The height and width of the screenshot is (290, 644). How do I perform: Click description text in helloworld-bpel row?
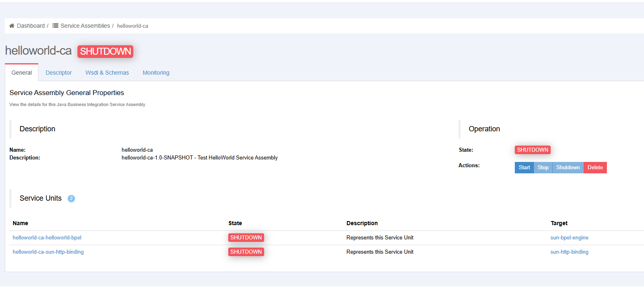point(380,238)
